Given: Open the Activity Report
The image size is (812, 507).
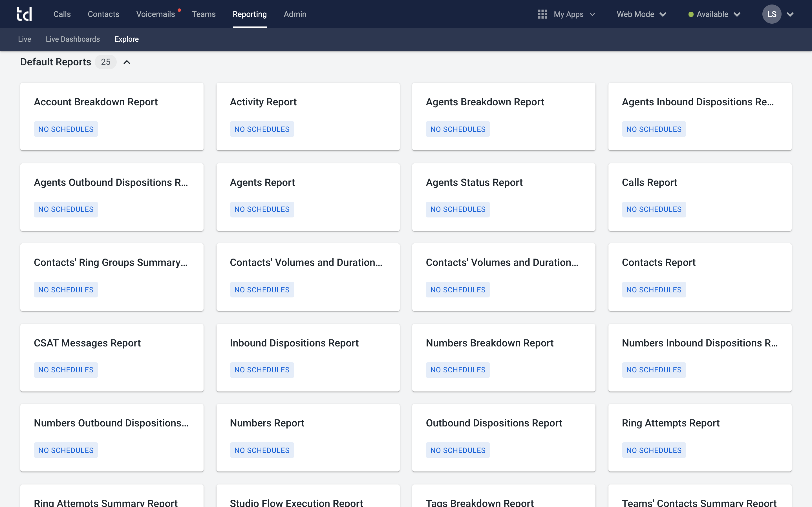Looking at the screenshot, I should (x=263, y=102).
